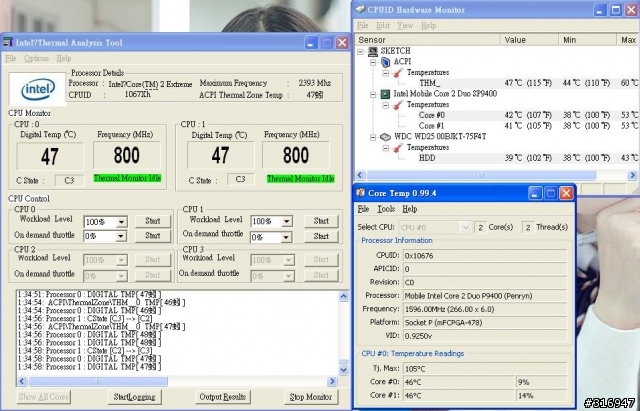This screenshot has height=411, width=640.
Task: Open CPU 1 Workload Level dropdown
Action: click(287, 222)
